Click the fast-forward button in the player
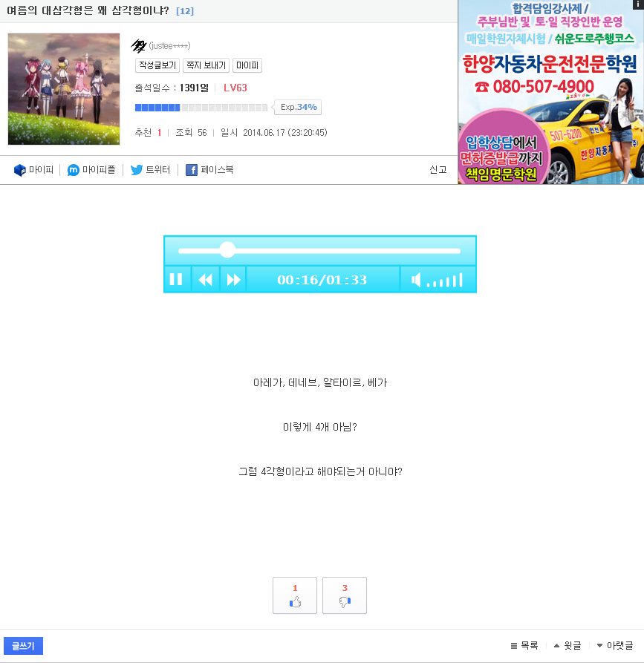Image resolution: width=644 pixels, height=663 pixels. point(233,279)
